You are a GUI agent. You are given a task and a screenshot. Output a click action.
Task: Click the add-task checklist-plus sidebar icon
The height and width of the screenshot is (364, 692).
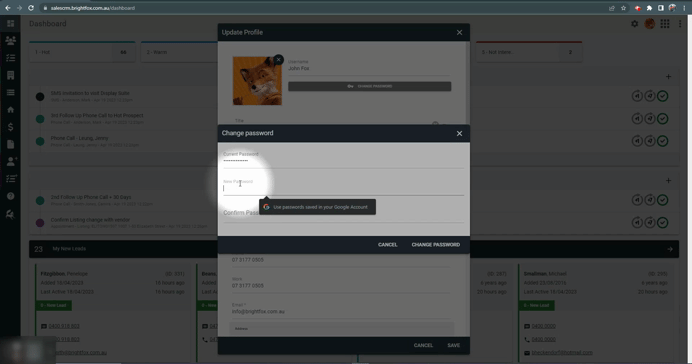click(x=11, y=179)
